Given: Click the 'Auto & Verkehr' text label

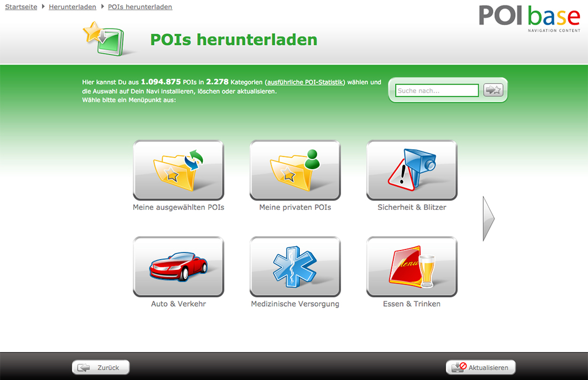Looking at the screenshot, I should 178,304.
